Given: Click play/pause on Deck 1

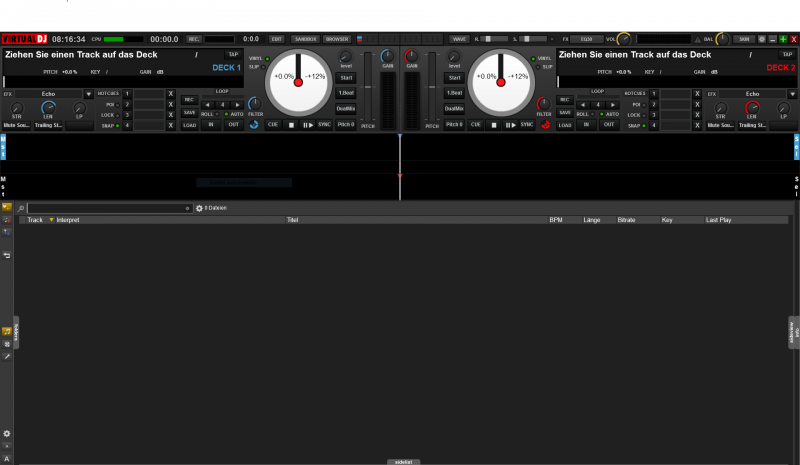Looking at the screenshot, I should [x=308, y=125].
